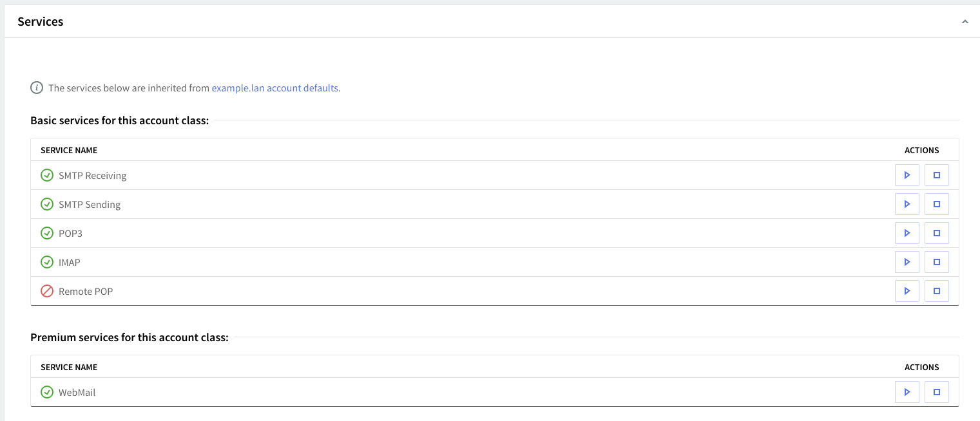The image size is (980, 421).
Task: Stop the POP3 service
Action: point(936,233)
